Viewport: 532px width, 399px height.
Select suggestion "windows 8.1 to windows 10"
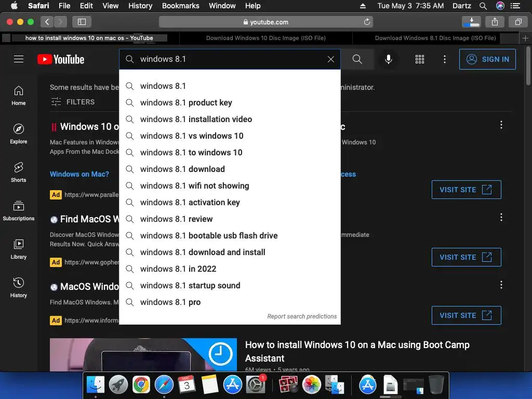[x=230, y=152]
